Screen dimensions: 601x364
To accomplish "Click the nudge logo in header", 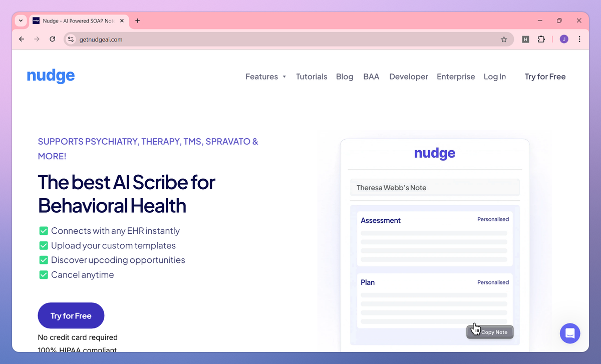I will point(51,76).
